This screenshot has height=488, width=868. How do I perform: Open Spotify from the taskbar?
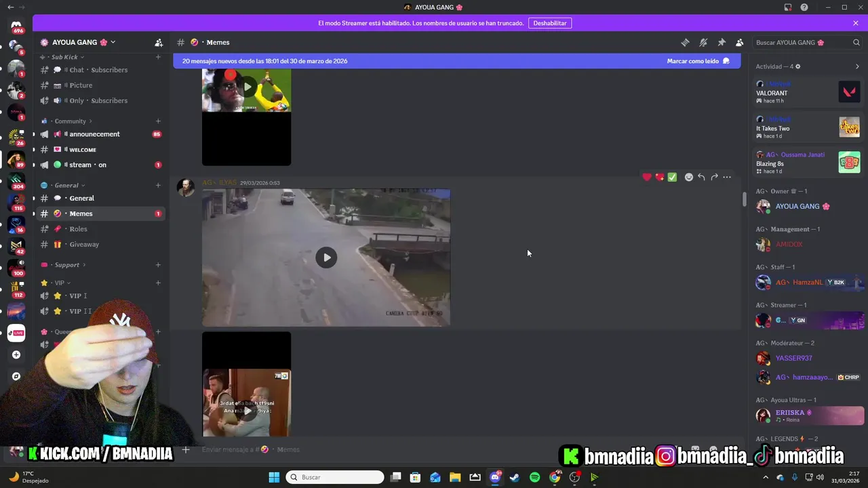click(x=534, y=477)
